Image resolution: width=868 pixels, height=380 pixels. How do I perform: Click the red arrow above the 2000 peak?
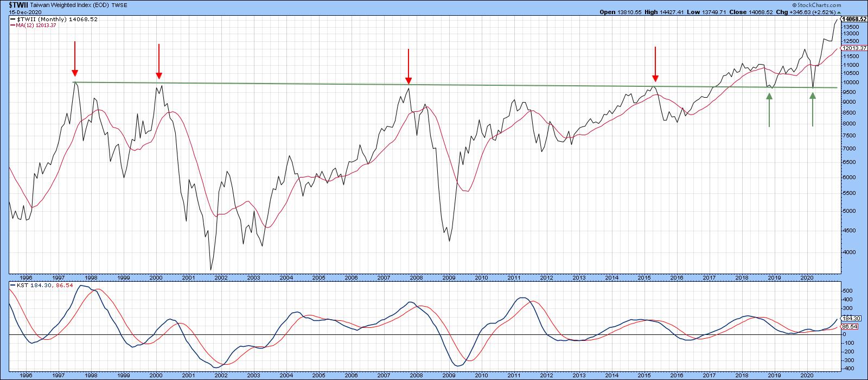pyautogui.click(x=158, y=61)
